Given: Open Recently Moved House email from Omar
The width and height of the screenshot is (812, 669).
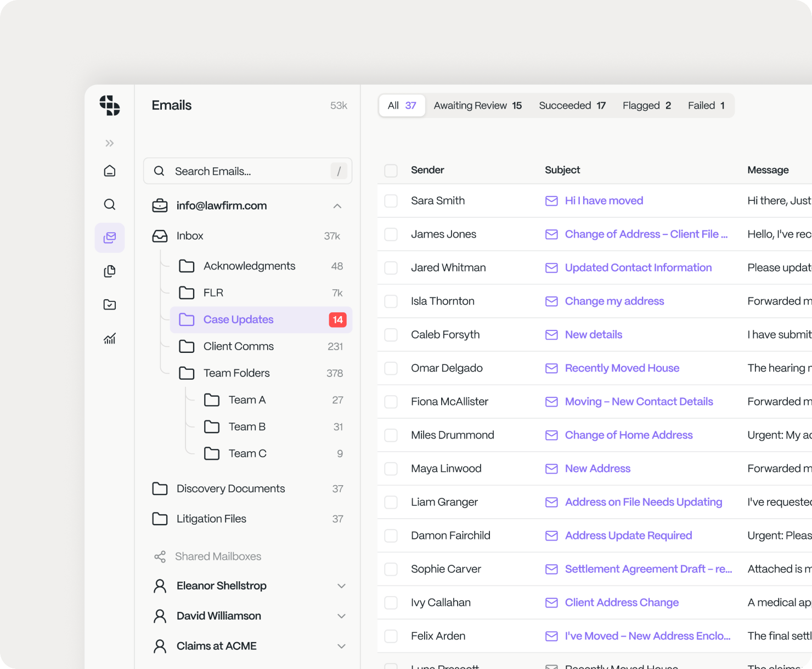Looking at the screenshot, I should pyautogui.click(x=622, y=368).
